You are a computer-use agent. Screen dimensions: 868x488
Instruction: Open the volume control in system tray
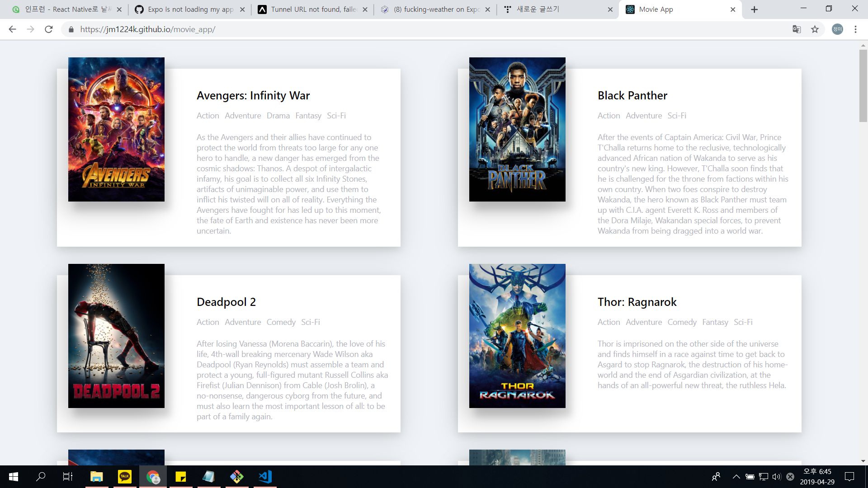[777, 477]
